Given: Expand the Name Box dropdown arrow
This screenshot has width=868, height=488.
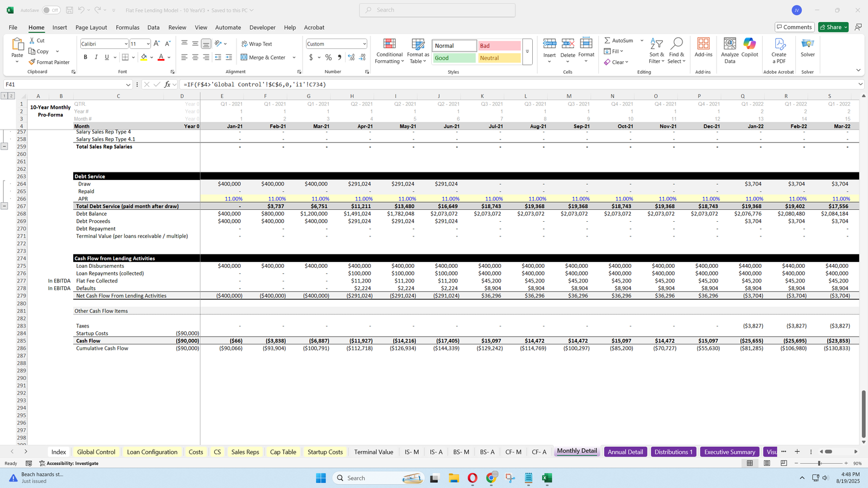Looking at the screenshot, I should (x=128, y=85).
